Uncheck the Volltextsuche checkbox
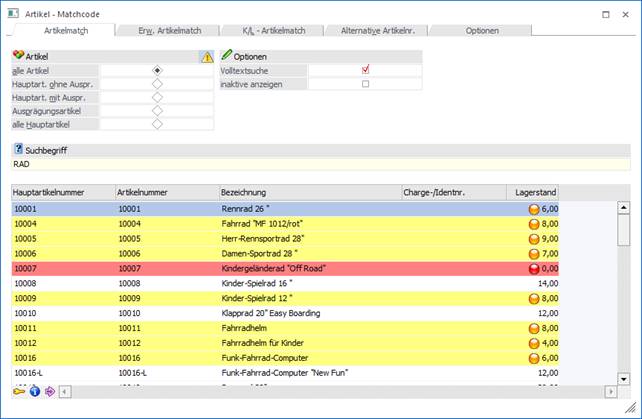This screenshot has height=419, width=642. [366, 70]
